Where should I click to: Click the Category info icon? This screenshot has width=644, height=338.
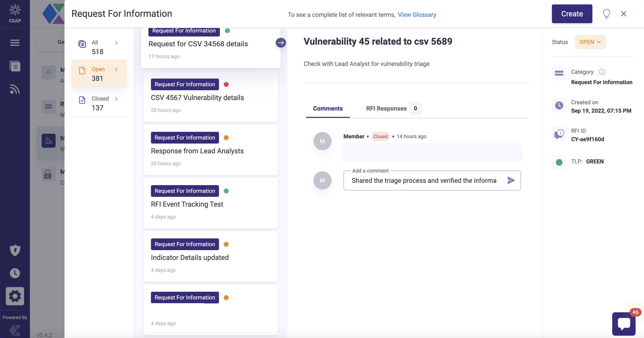click(x=602, y=72)
